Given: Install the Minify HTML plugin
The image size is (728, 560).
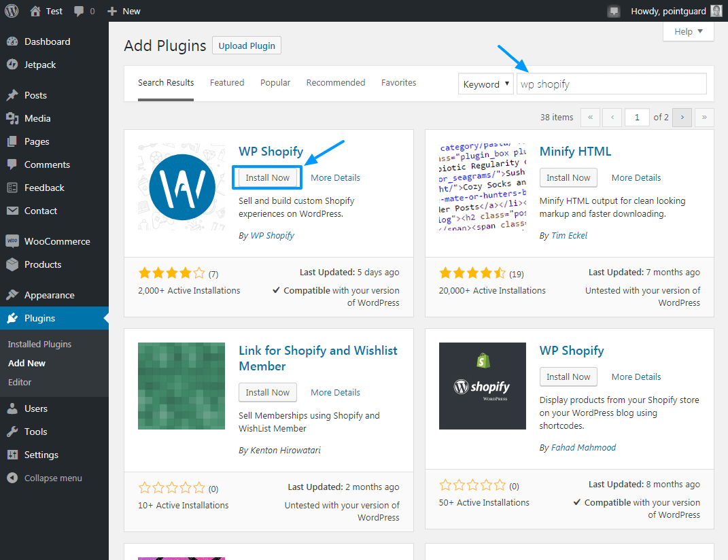Looking at the screenshot, I should [x=568, y=177].
